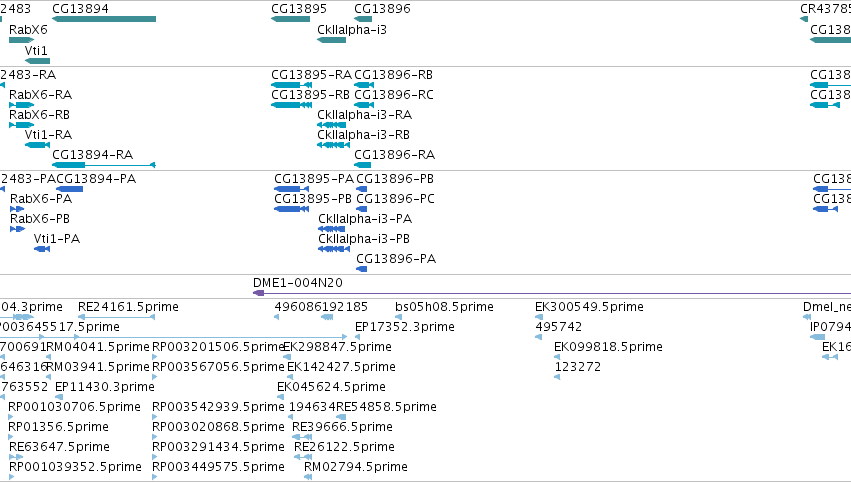851x482 pixels.
Task: Select the RP003449575.5prime EST label
Action: pos(218,467)
